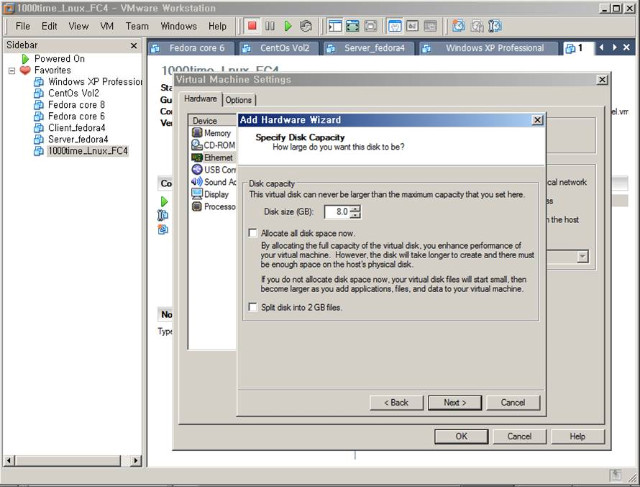Open the View menu

[x=78, y=26]
